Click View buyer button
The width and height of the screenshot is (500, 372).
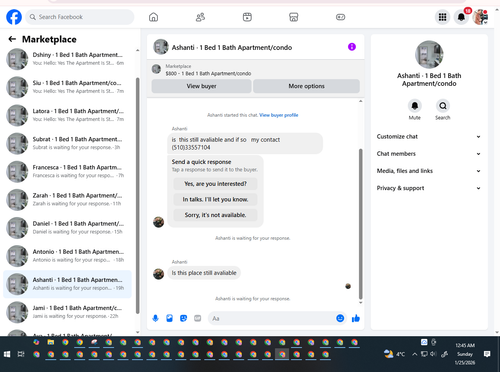click(x=201, y=86)
